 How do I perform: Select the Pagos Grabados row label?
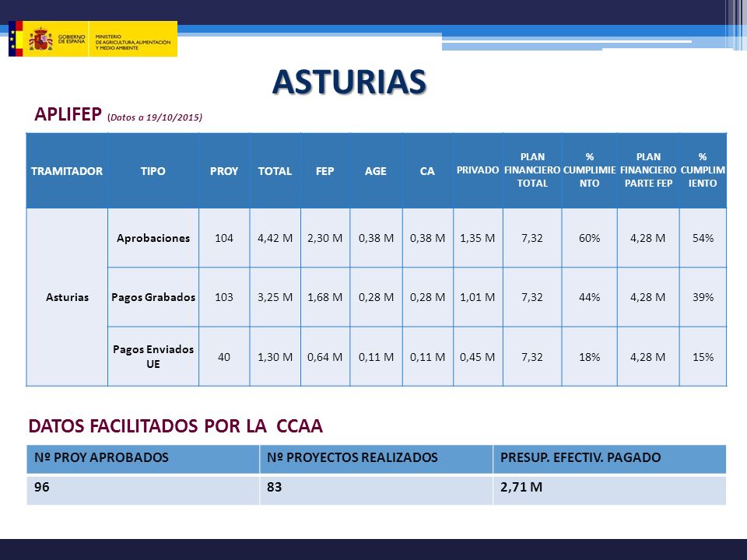153,297
